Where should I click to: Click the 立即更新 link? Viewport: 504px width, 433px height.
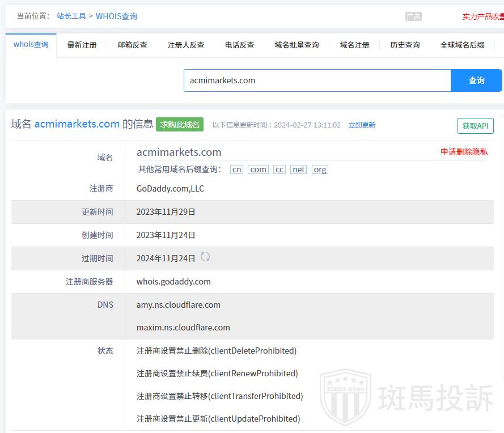[362, 125]
